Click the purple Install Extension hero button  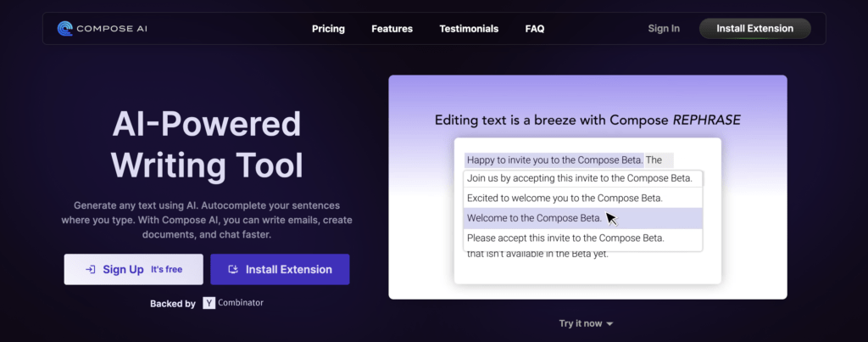pos(280,269)
